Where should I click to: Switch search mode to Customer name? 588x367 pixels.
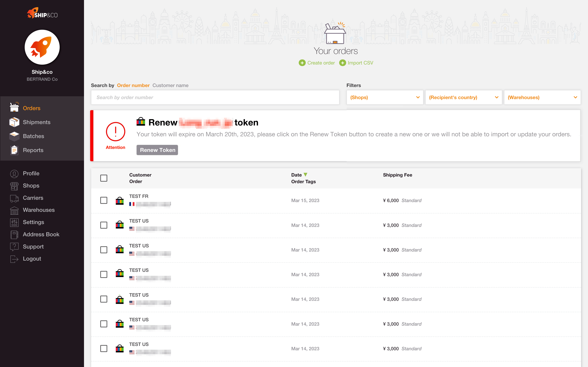pos(170,85)
